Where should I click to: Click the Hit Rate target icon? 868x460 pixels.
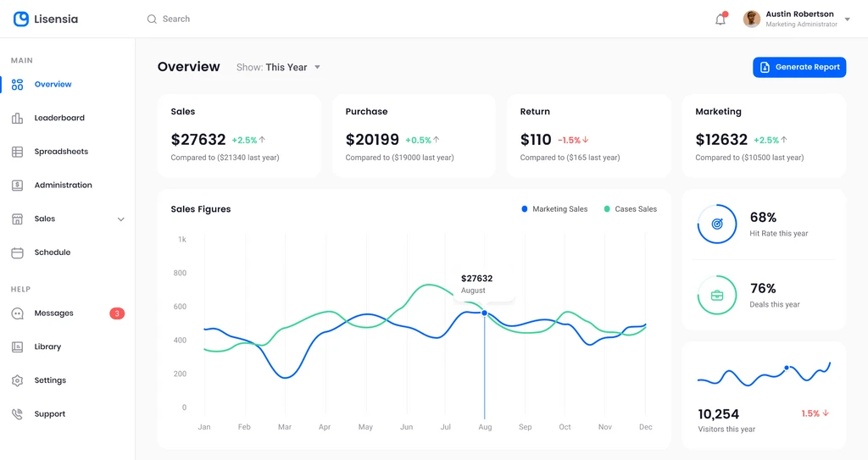[717, 224]
